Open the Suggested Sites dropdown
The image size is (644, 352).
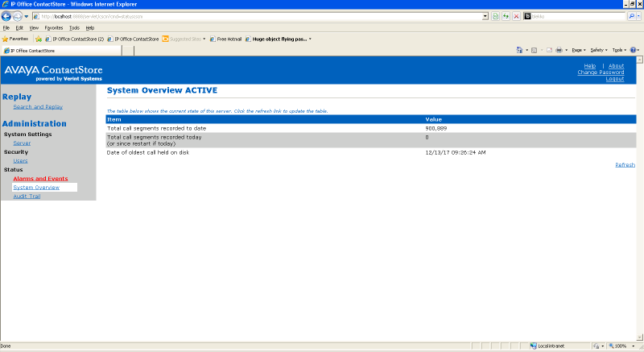pyautogui.click(x=184, y=39)
